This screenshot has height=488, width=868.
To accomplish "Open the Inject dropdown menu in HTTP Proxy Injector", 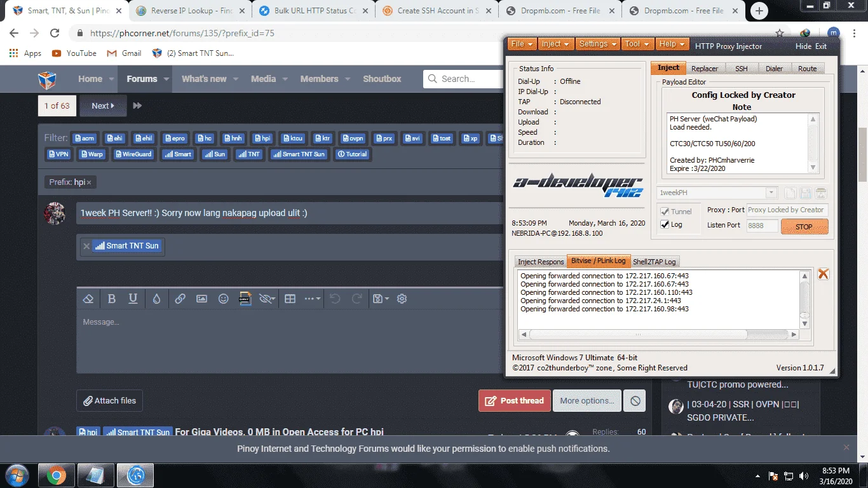I will pos(555,44).
